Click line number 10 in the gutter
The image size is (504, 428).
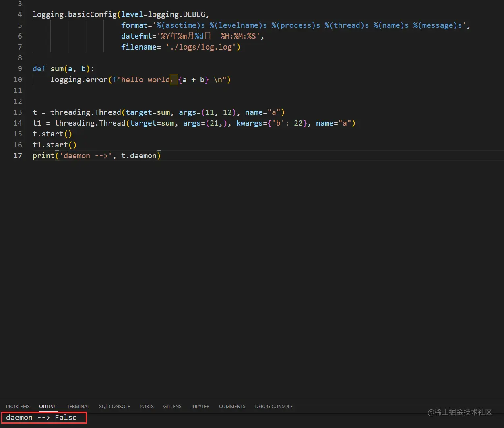[18, 80]
